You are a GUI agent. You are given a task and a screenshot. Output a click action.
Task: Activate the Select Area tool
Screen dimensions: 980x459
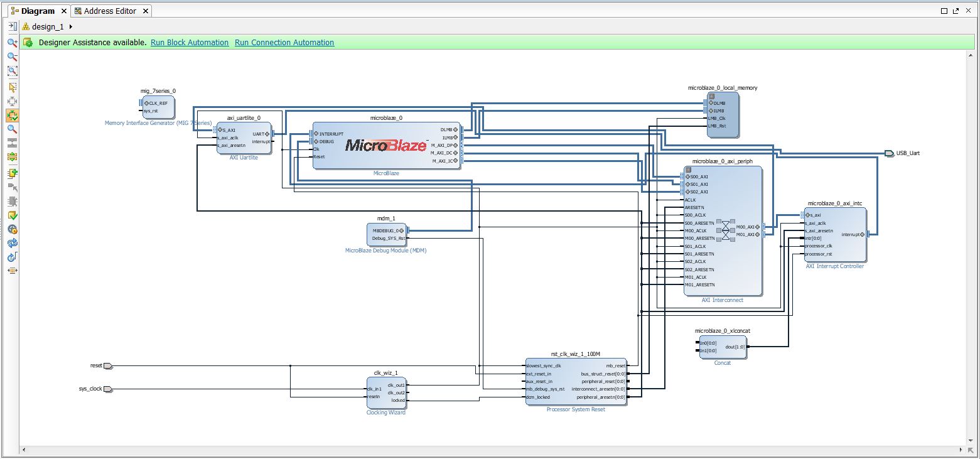[x=12, y=87]
